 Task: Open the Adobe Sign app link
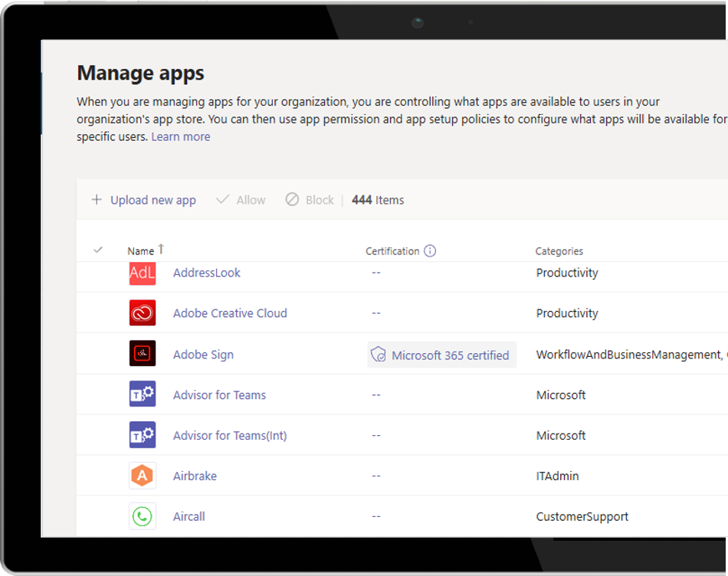coord(203,355)
